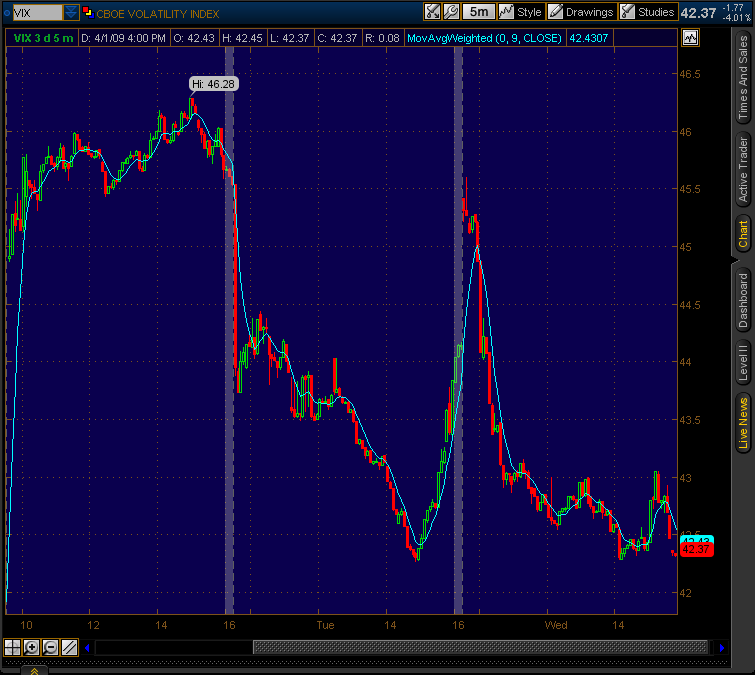Viewport: 755px width, 675px height.
Task: Click the blue scroll-right arrow
Action: point(722,648)
